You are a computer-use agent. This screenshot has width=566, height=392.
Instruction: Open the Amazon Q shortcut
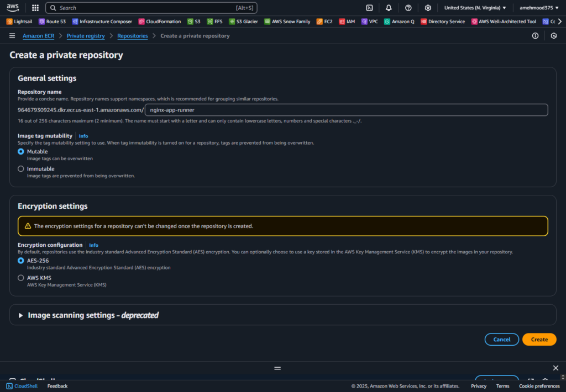[399, 22]
